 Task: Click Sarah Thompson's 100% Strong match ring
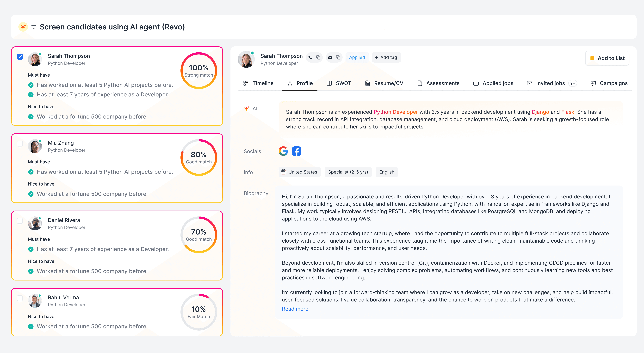click(198, 71)
